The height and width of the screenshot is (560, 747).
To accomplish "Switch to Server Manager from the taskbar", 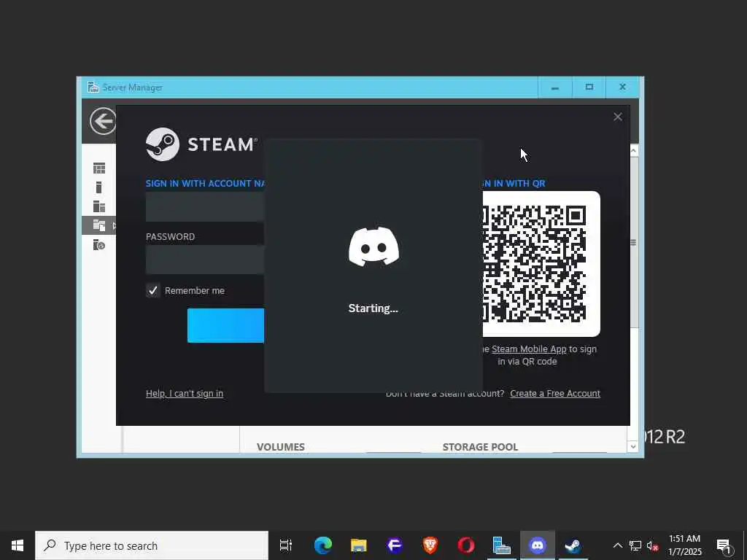I will coord(502,545).
